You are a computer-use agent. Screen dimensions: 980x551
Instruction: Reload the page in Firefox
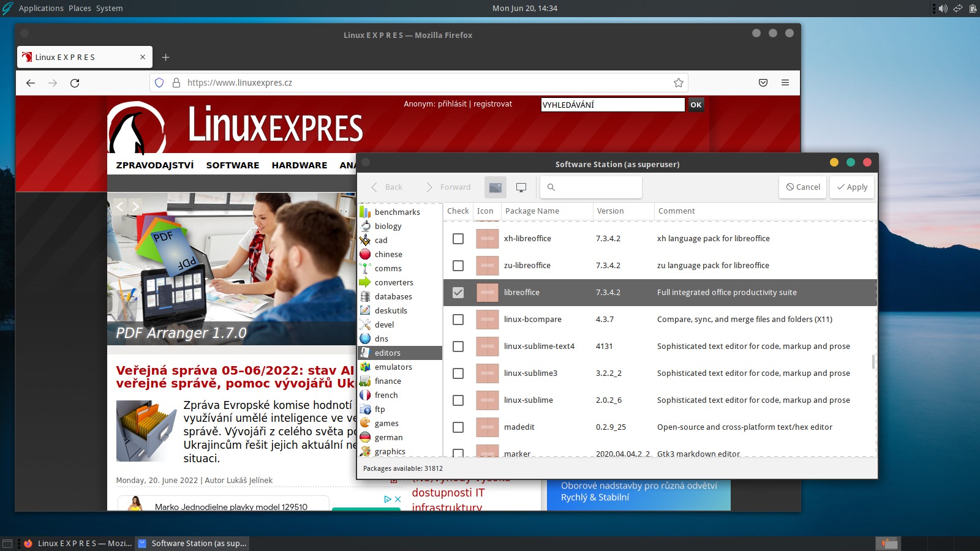(75, 83)
